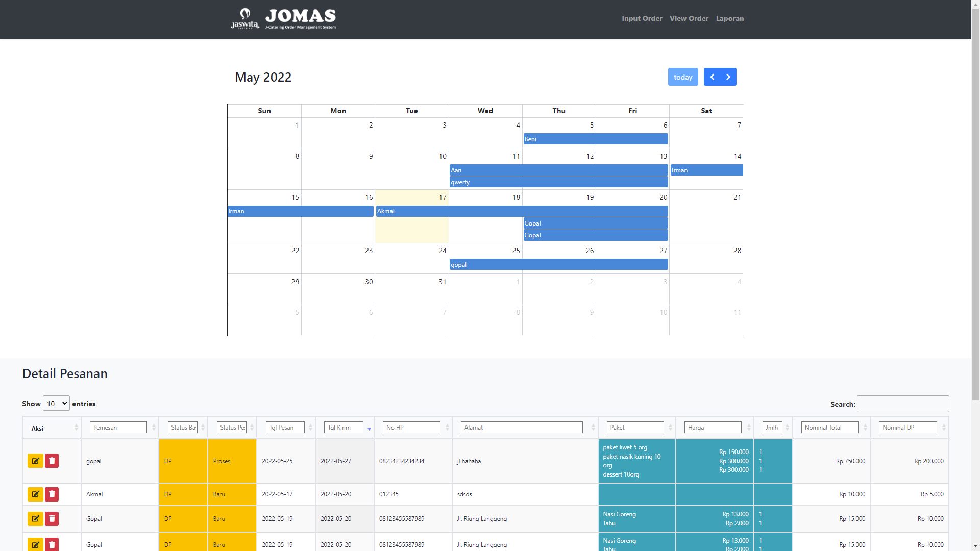Click the delete trash icon for gopal's order
The image size is (980, 551).
click(x=52, y=461)
